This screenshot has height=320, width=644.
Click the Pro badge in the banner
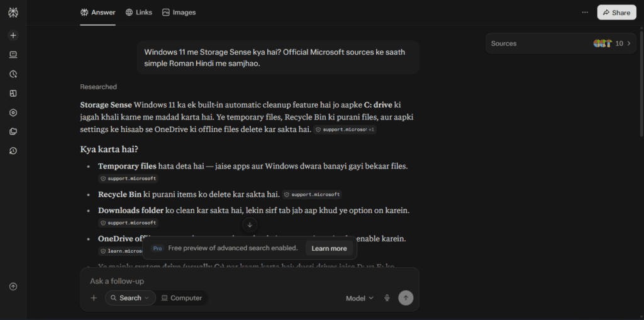pyautogui.click(x=157, y=248)
